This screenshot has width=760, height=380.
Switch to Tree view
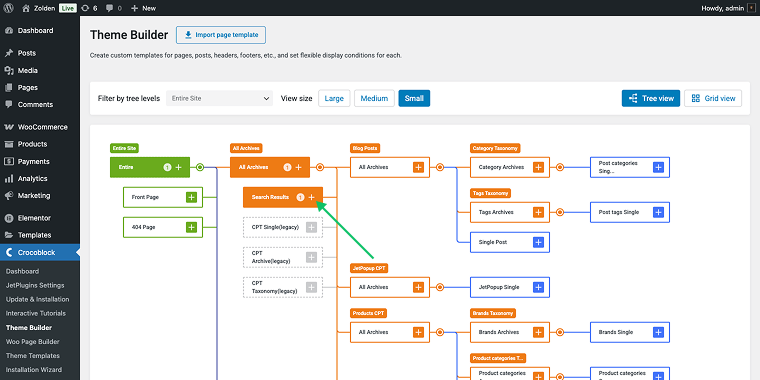click(651, 98)
